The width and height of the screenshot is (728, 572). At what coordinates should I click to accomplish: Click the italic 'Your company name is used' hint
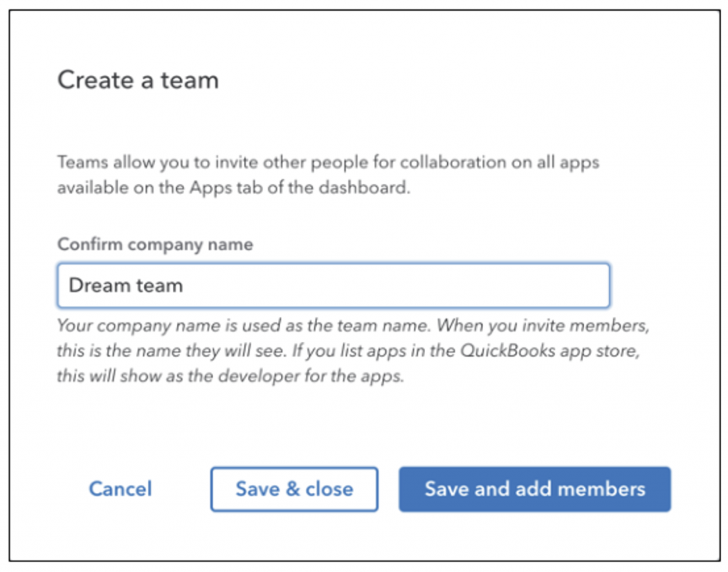tap(353, 350)
